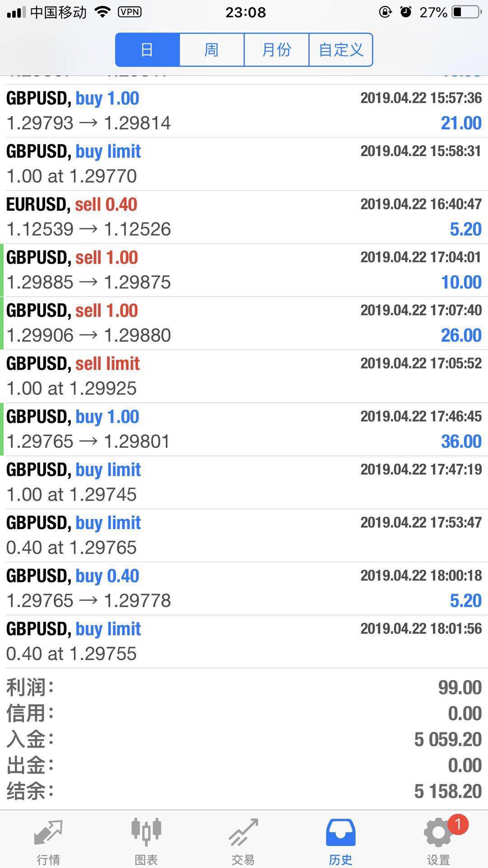Open the Quotes (行情) tab icon
The width and height of the screenshot is (488, 868).
tap(48, 833)
